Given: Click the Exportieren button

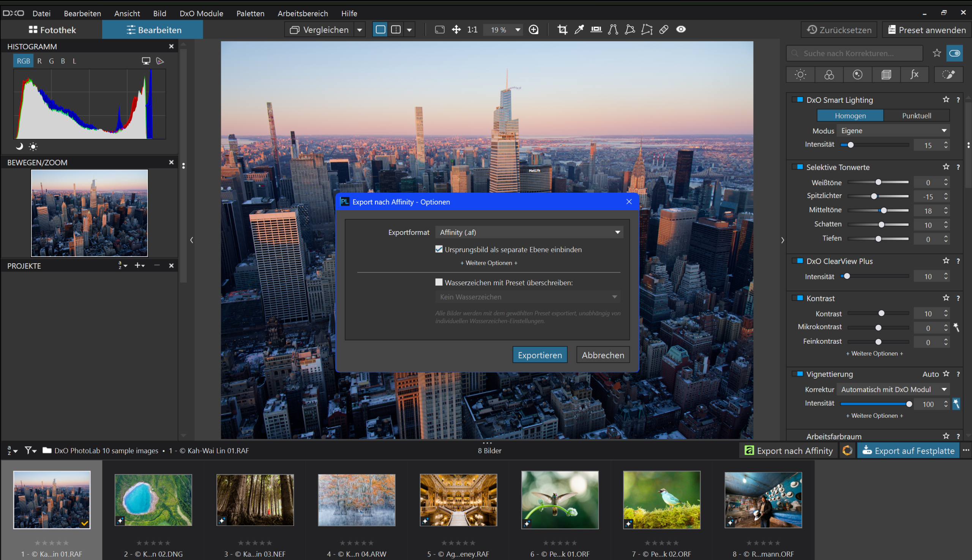Looking at the screenshot, I should [x=540, y=355].
